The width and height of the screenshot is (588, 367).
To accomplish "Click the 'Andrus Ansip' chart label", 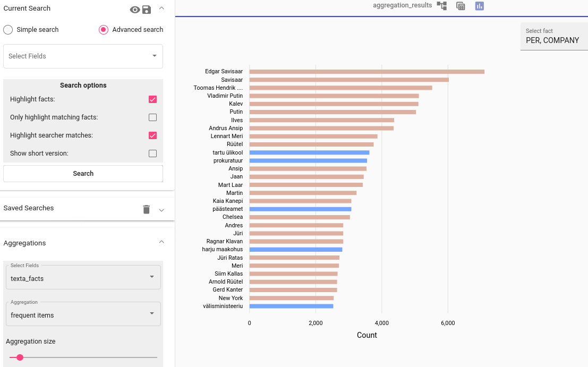I will (x=226, y=128).
